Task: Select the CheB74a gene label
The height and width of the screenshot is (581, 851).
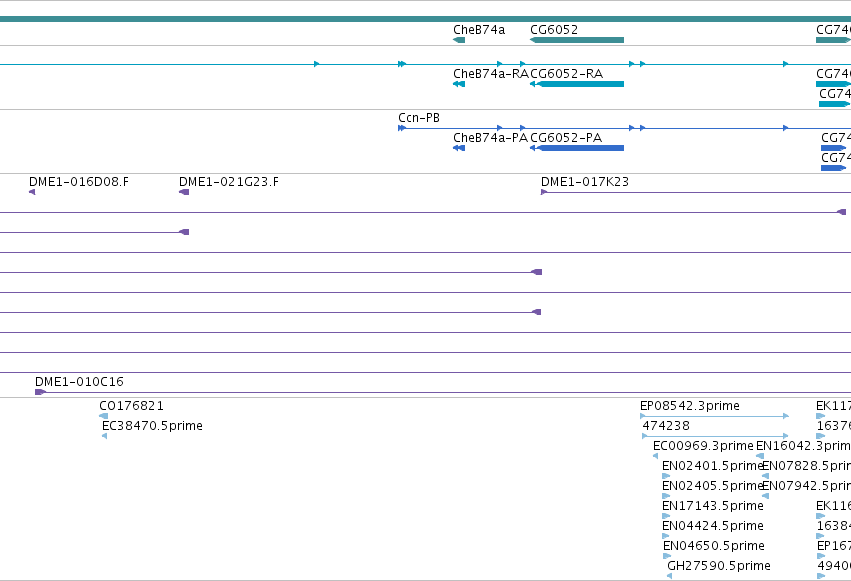Action: [x=479, y=30]
